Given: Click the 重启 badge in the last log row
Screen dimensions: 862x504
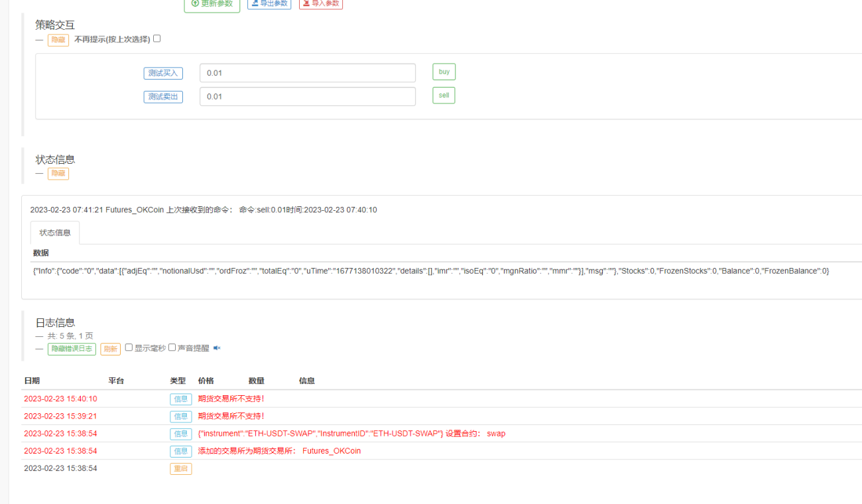Looking at the screenshot, I should (180, 468).
